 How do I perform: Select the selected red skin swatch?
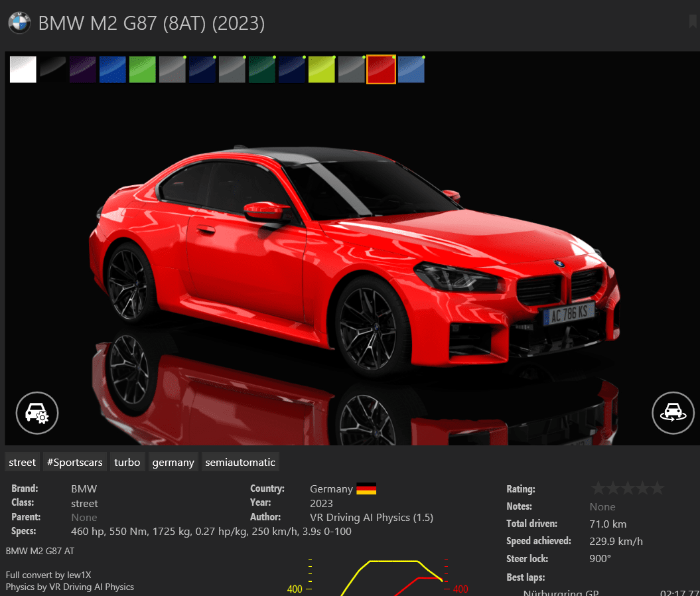[x=382, y=70]
